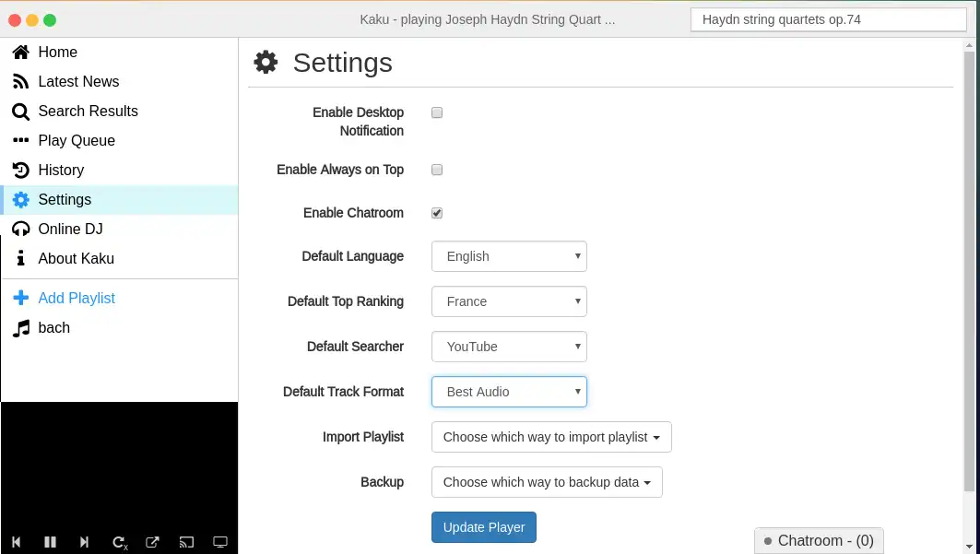Click the Update Player button
This screenshot has height=554, width=980.
(x=484, y=527)
